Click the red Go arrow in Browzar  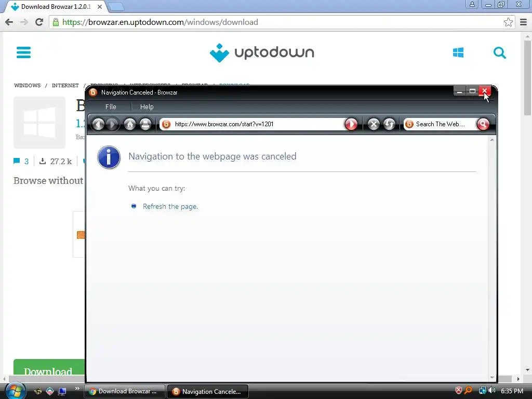point(351,124)
